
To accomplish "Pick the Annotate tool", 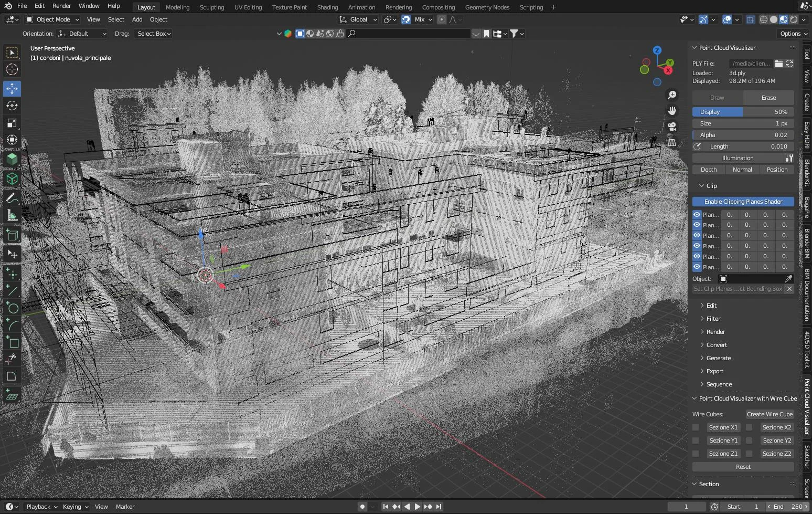I will tap(12, 198).
